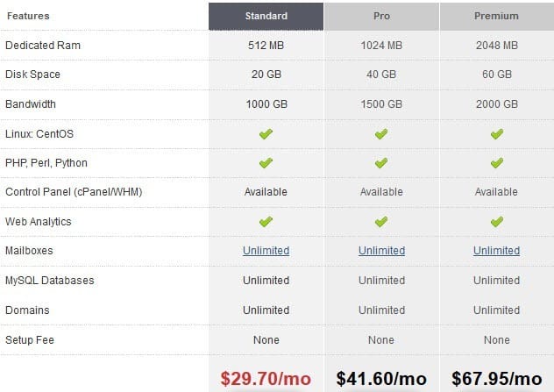Click the Features column heading
Image resolution: width=554 pixels, height=392 pixels.
[28, 16]
